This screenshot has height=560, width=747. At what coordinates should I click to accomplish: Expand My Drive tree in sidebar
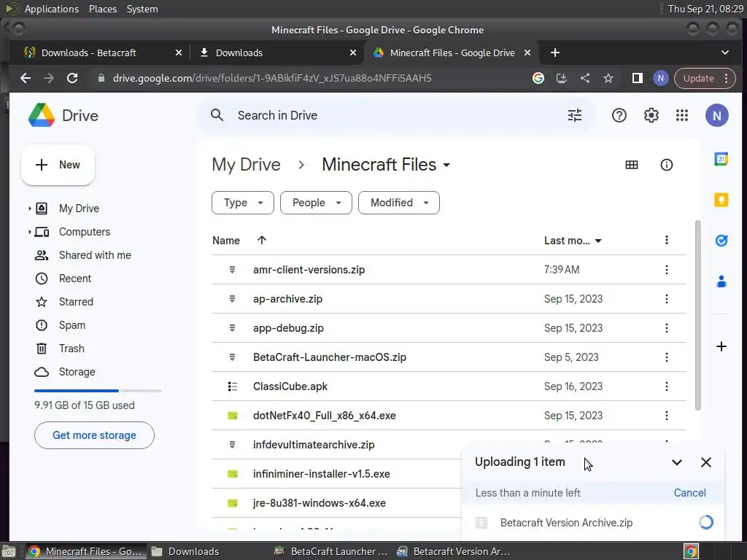pos(29,209)
